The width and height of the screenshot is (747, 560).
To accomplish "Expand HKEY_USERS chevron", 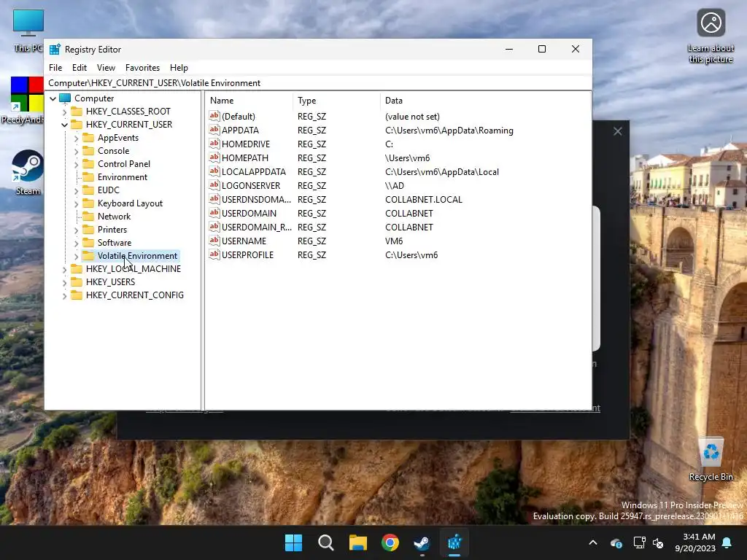I will click(x=64, y=282).
